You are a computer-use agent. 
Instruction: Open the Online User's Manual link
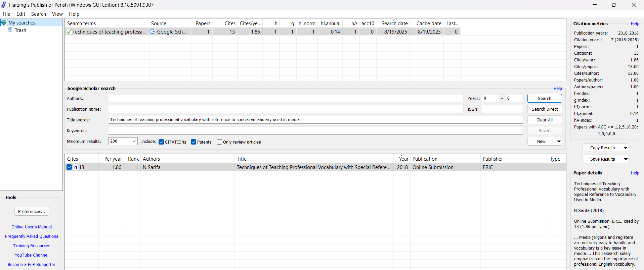click(x=32, y=227)
